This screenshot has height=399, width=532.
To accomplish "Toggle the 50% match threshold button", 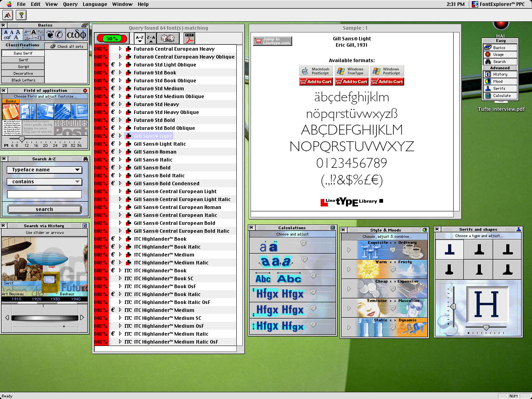I will coord(112,38).
